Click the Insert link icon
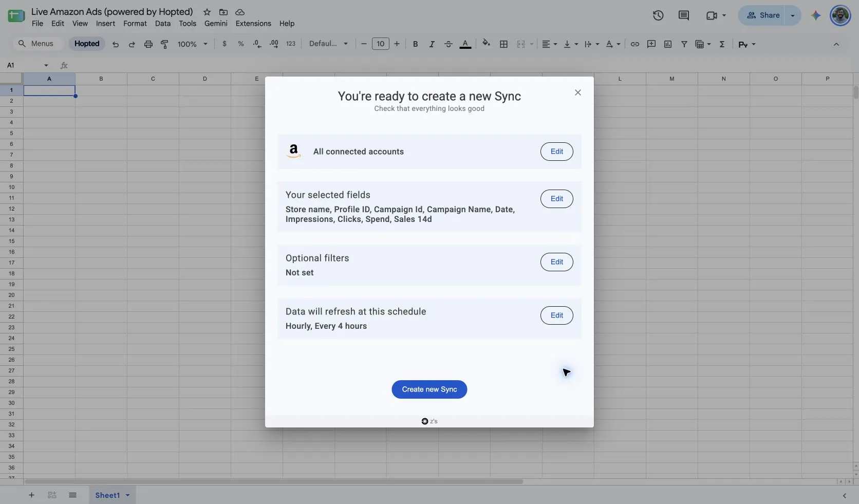Screen dimensions: 859x504 pyautogui.click(x=634, y=44)
